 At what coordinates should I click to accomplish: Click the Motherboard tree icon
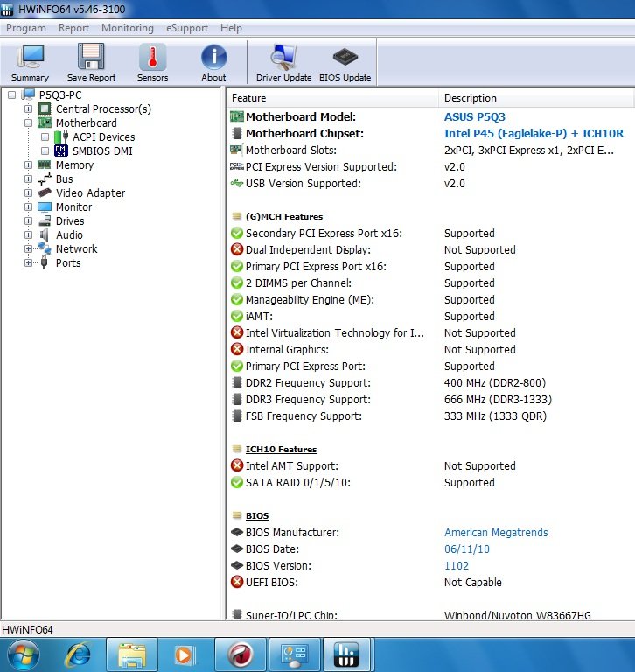point(45,122)
